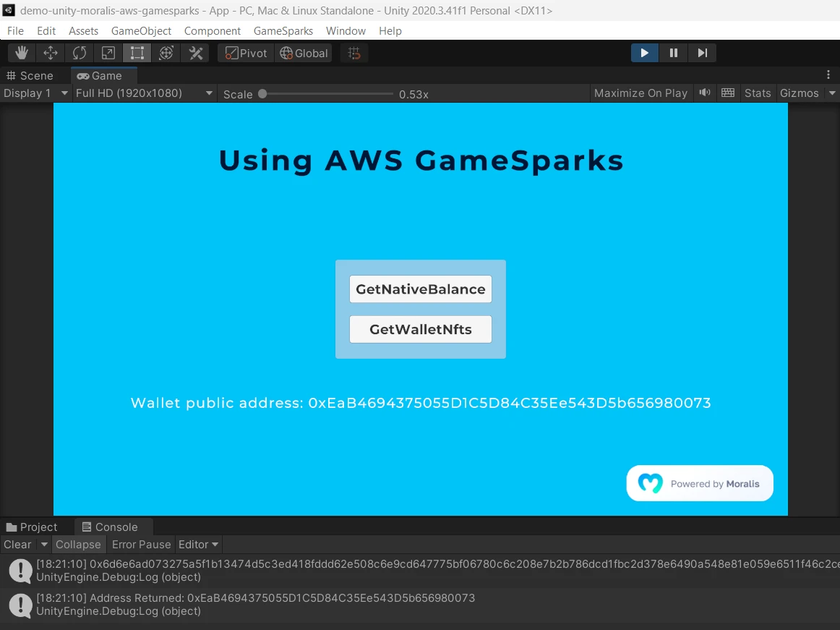Select the Hand tool in toolbar
This screenshot has width=840, height=630.
tap(22, 54)
